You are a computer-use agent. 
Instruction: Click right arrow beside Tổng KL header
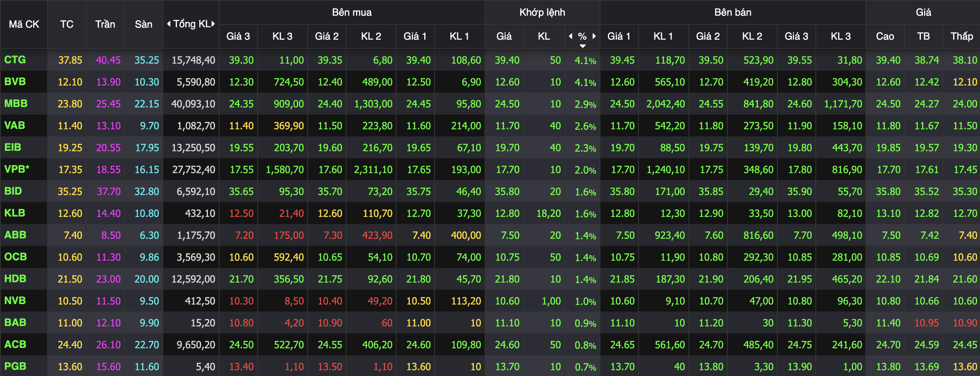coord(213,24)
